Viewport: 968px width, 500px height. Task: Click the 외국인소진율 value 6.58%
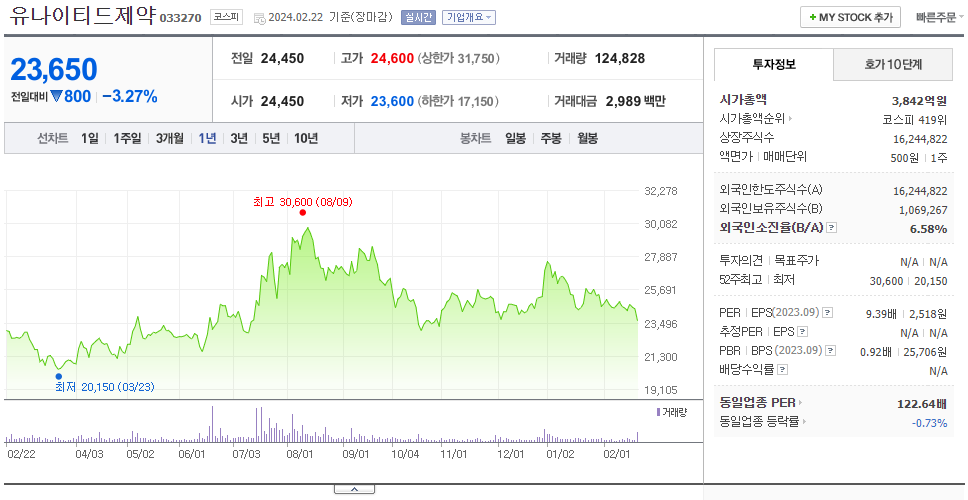[x=928, y=229]
